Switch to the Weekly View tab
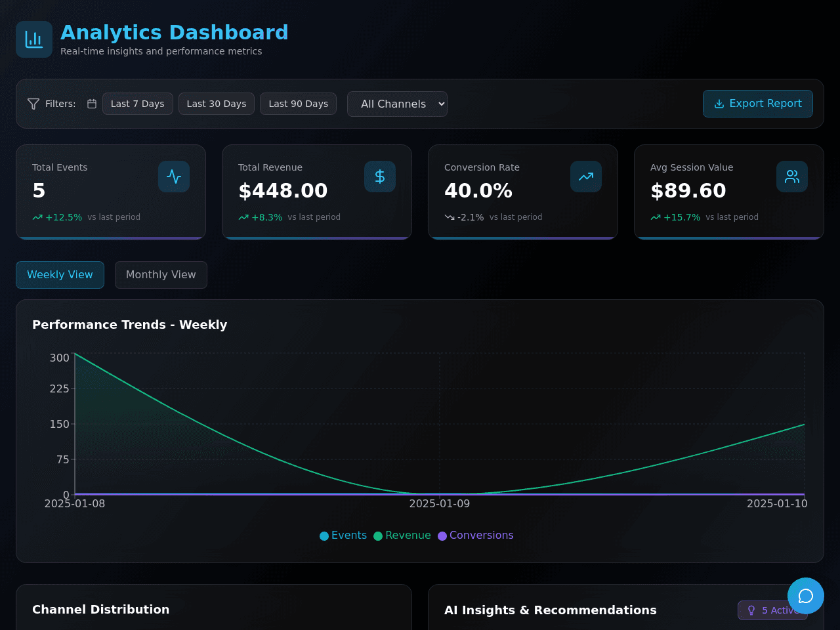 pyautogui.click(x=60, y=275)
